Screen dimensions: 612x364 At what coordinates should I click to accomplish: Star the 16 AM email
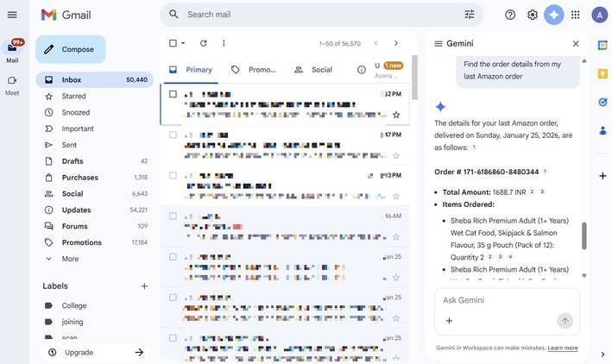tap(396, 236)
